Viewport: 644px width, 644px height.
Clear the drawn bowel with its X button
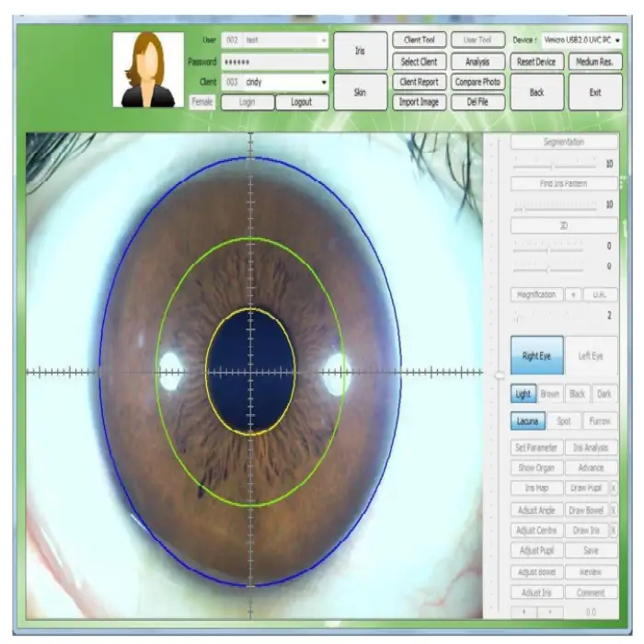[614, 510]
